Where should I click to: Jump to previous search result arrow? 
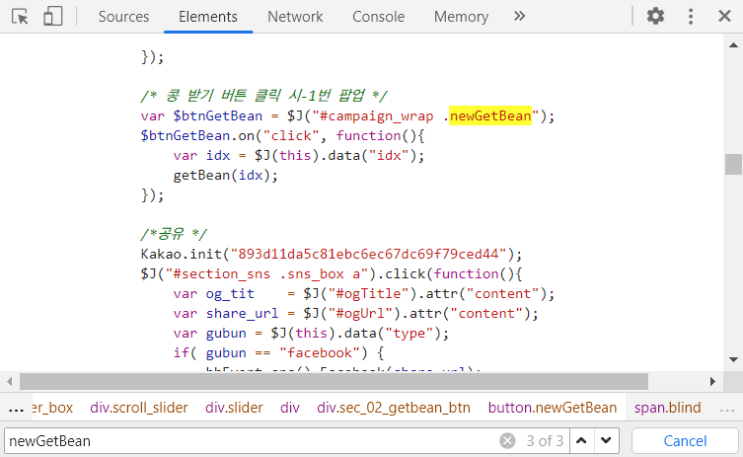[x=581, y=441]
